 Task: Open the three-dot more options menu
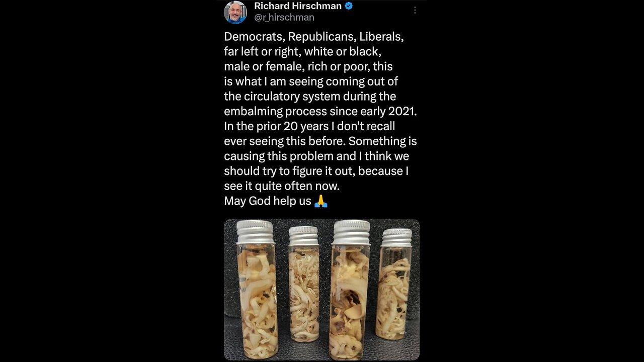[x=415, y=11]
